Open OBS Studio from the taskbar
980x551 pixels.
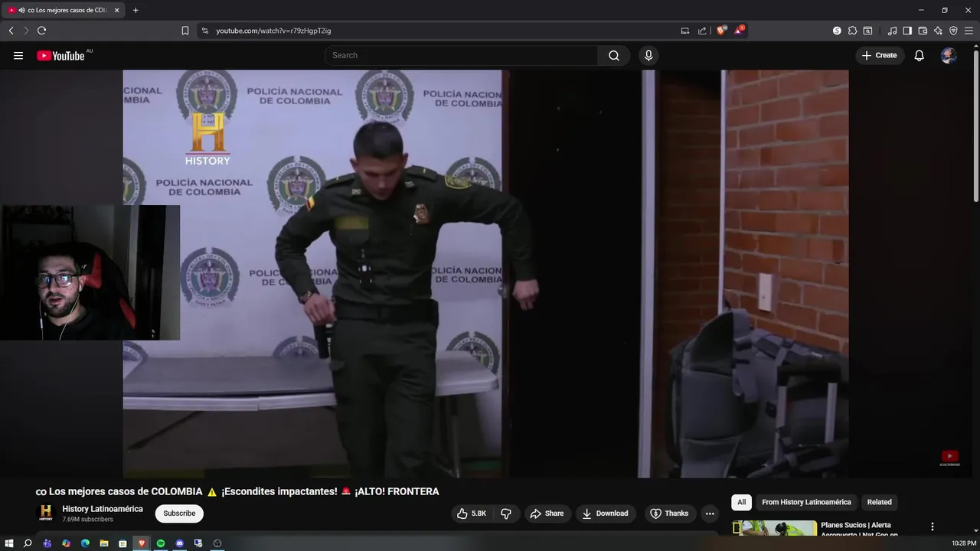click(x=217, y=543)
